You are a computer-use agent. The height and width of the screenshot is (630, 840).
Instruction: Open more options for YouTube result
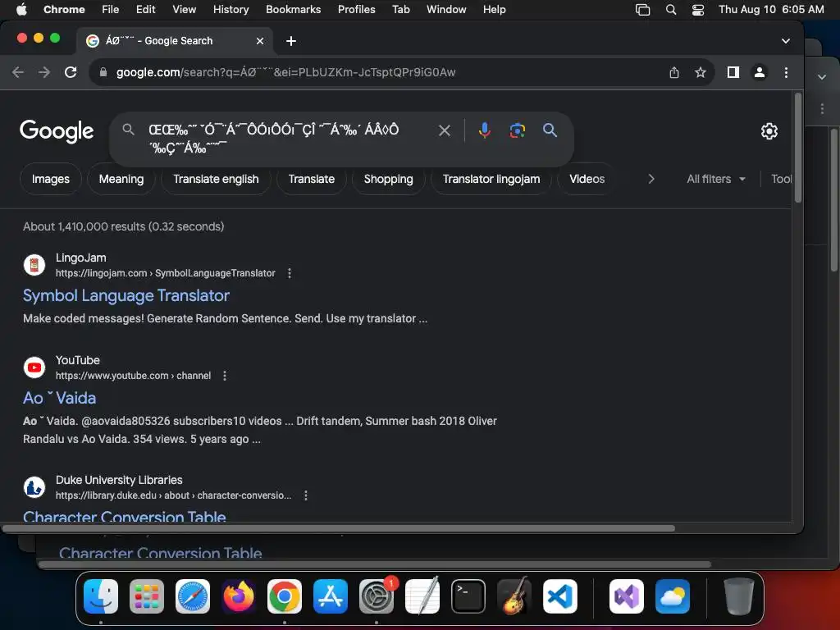pos(225,376)
